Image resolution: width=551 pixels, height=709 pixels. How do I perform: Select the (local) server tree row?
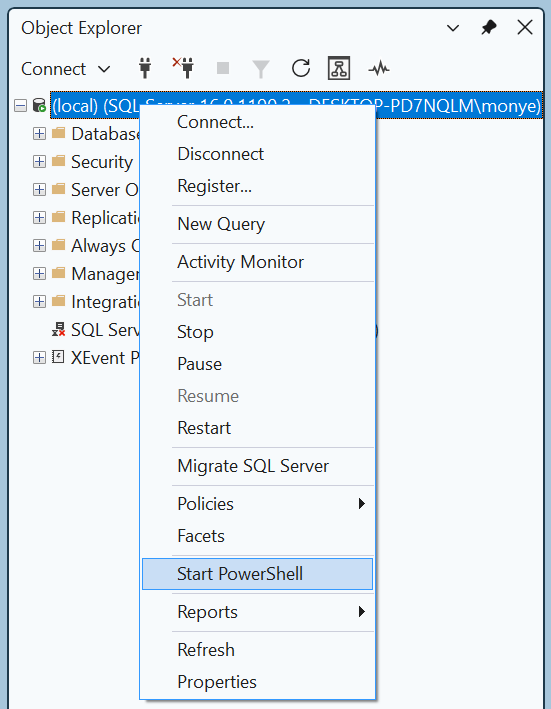pyautogui.click(x=296, y=106)
